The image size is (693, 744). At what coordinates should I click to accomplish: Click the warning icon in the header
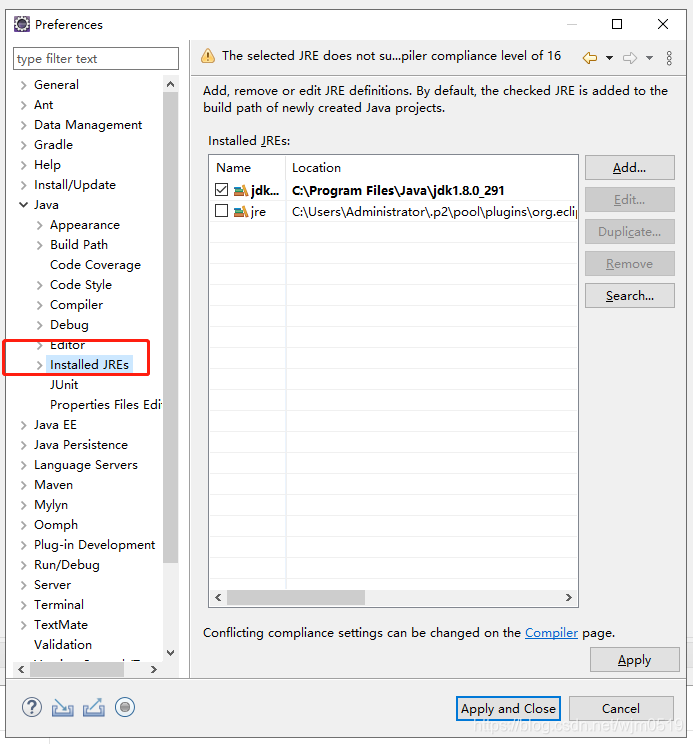208,56
